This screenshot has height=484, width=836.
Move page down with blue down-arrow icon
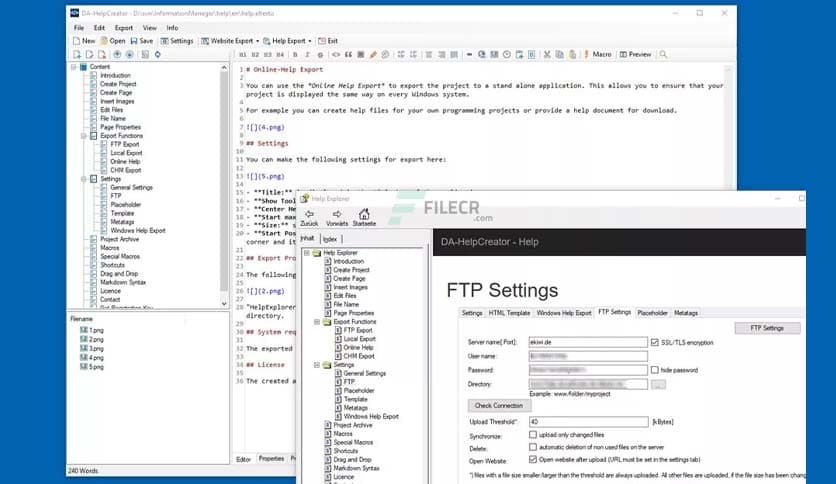click(129, 55)
